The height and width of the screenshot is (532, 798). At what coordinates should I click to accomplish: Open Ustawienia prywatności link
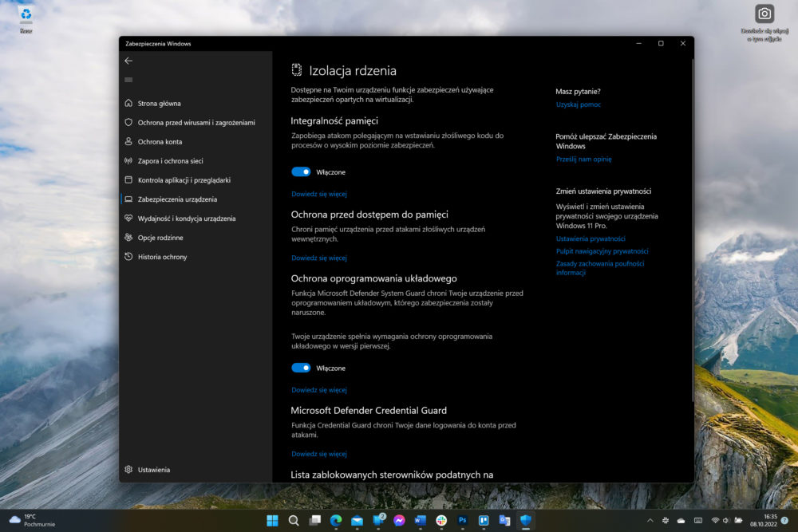(591, 239)
